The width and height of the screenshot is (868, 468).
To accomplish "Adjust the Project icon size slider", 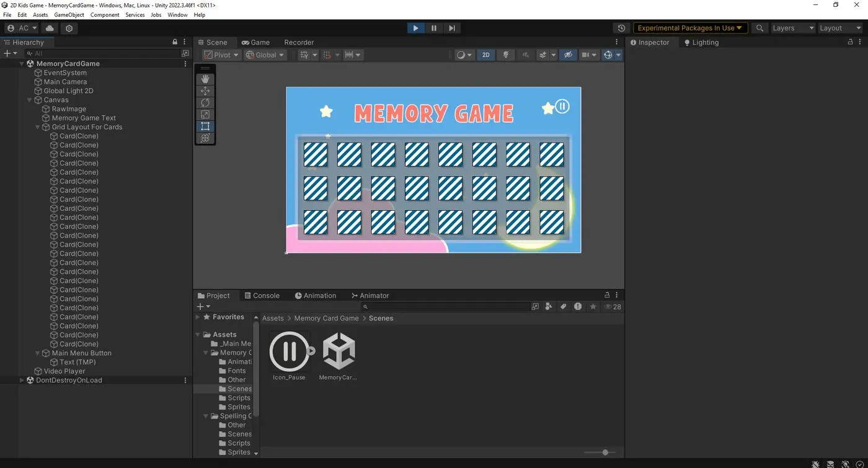I will click(604, 453).
